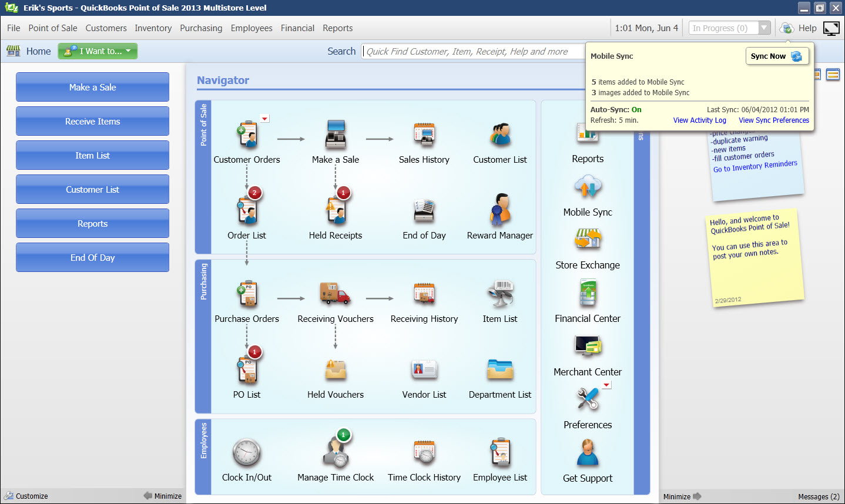Open the Customers menu
Screen dimensions: 845x504
pos(106,28)
